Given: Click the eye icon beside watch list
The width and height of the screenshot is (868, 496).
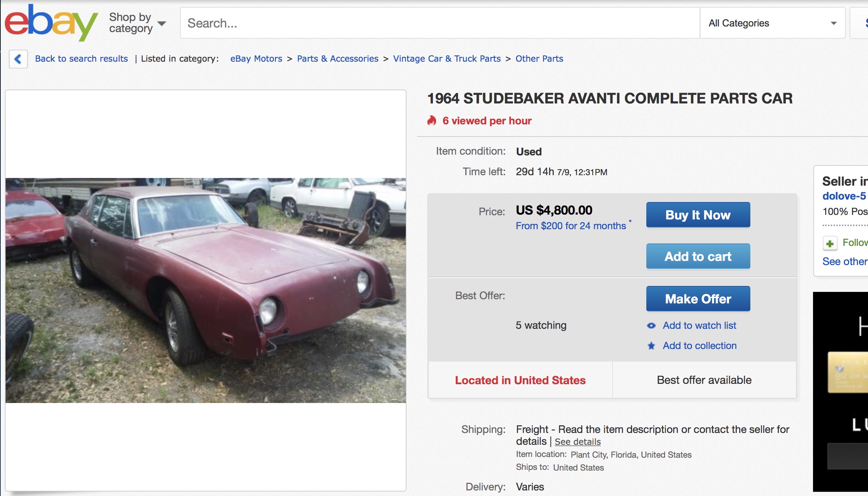Looking at the screenshot, I should coord(651,326).
